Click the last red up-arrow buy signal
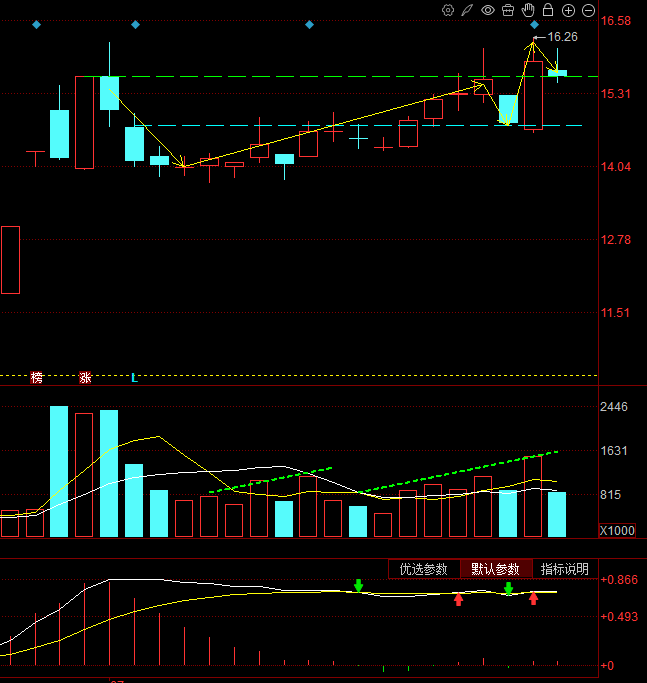647x683 pixels. (x=533, y=598)
